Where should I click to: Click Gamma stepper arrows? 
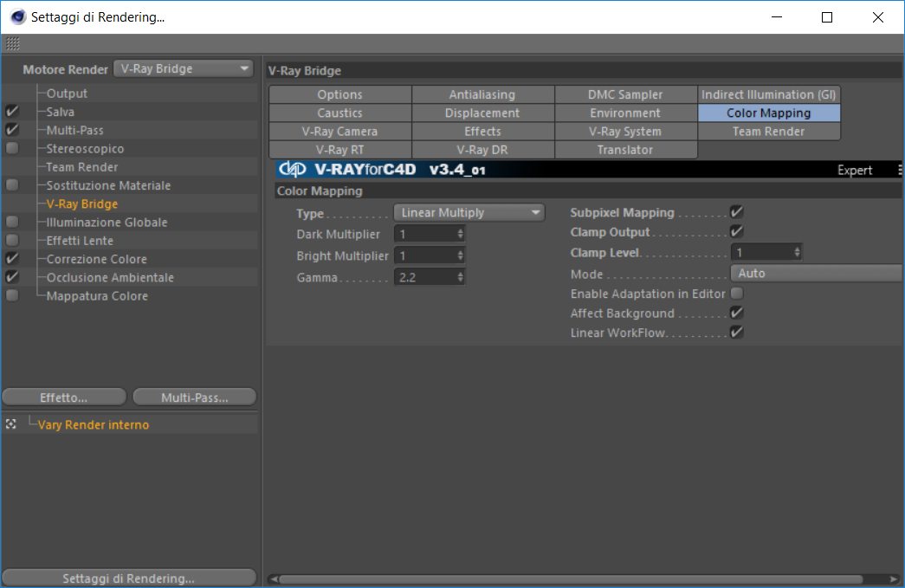click(x=460, y=277)
